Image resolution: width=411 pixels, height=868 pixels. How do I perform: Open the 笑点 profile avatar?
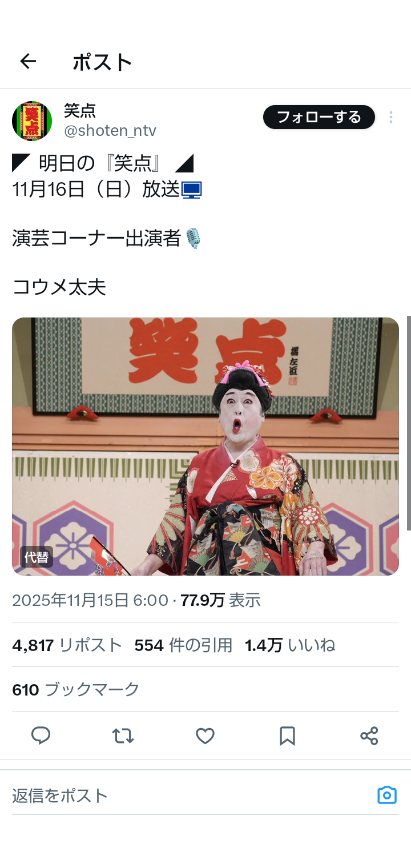[x=32, y=121]
